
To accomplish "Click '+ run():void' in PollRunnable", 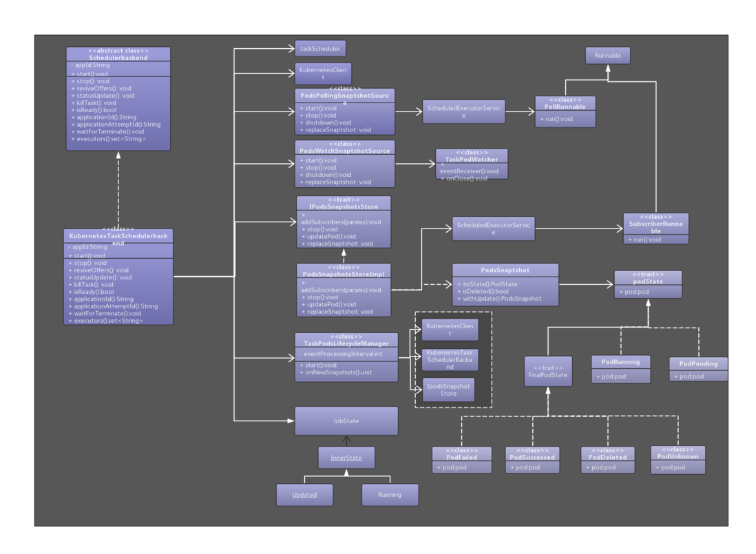I will pyautogui.click(x=556, y=119).
